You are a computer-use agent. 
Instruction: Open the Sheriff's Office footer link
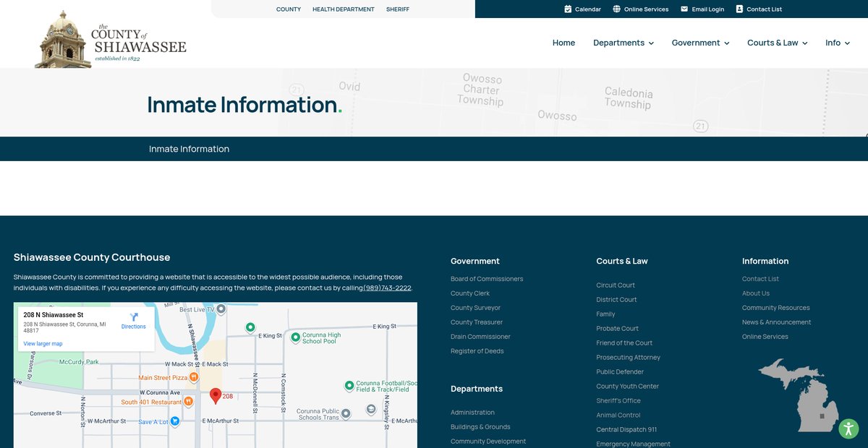(618, 401)
